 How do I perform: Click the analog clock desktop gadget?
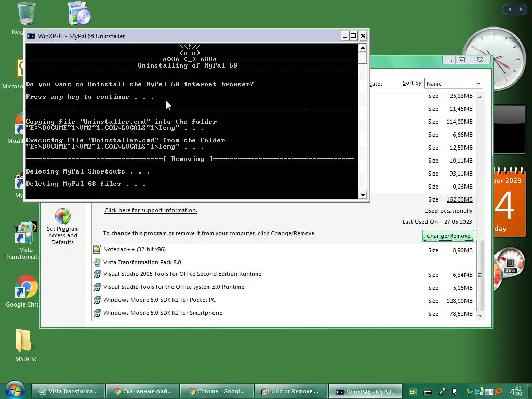coord(495,59)
